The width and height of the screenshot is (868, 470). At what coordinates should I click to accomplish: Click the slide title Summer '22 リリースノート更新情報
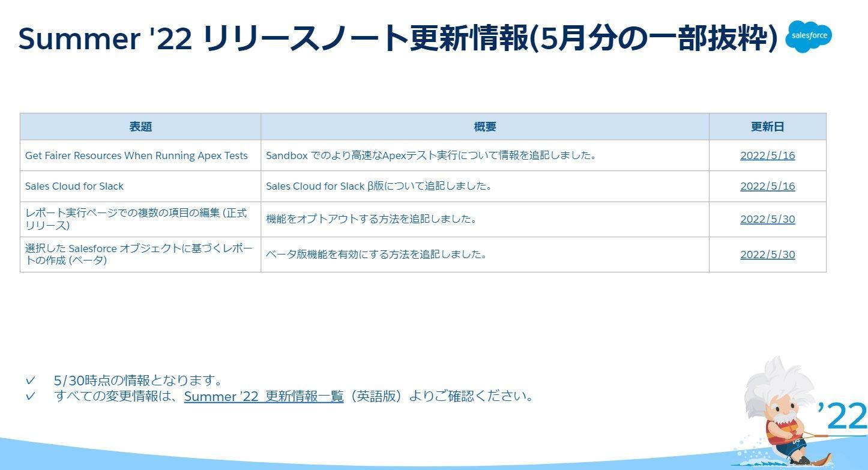pos(397,37)
